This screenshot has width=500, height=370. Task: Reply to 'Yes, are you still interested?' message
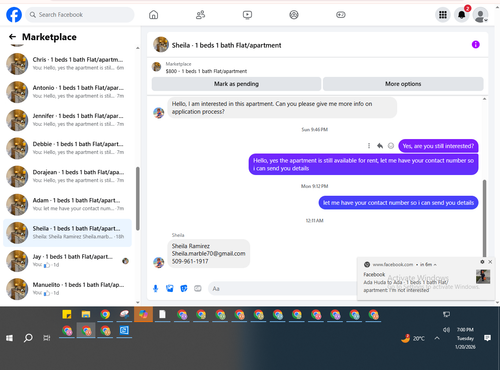tap(380, 146)
